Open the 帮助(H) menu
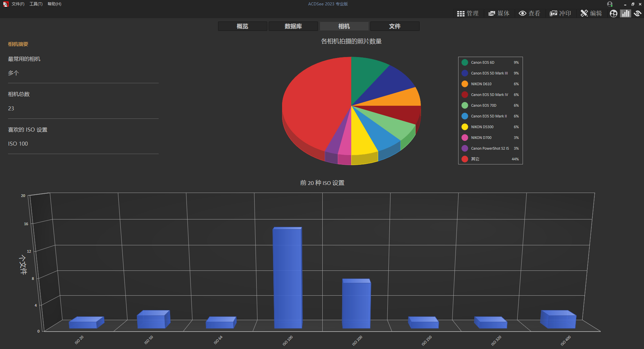 (54, 4)
